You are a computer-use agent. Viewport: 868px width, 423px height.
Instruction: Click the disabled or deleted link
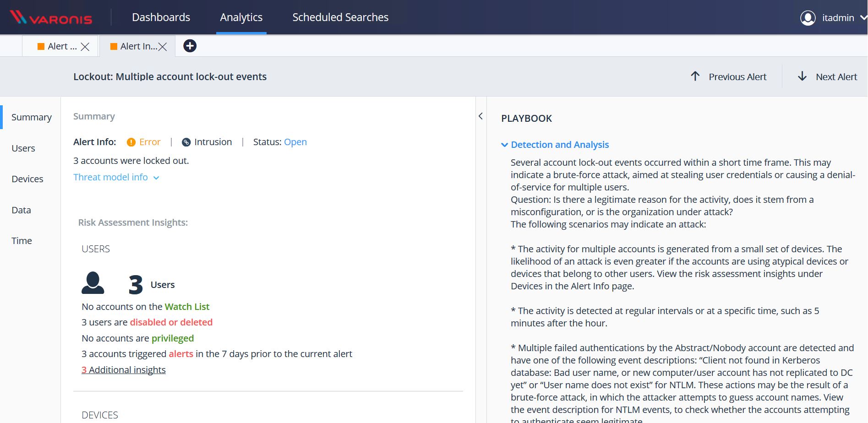click(x=171, y=322)
